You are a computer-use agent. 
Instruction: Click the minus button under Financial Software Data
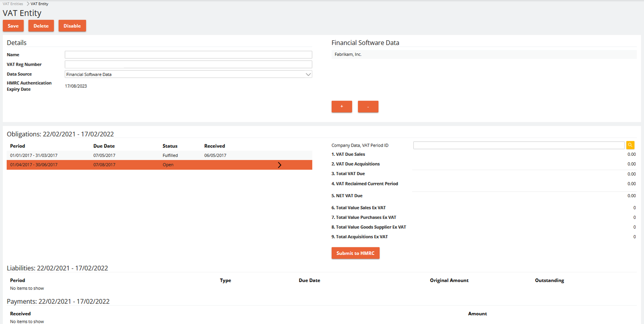[368, 107]
